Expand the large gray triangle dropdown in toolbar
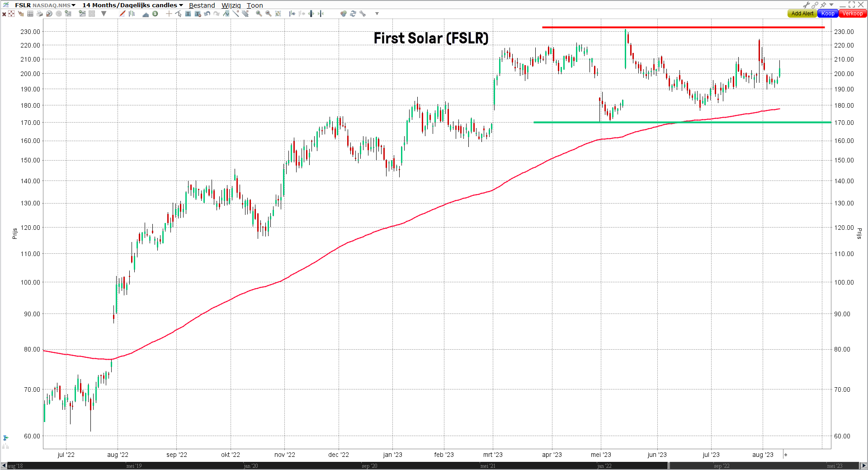Screen dimensions: 868x470 coord(104,14)
